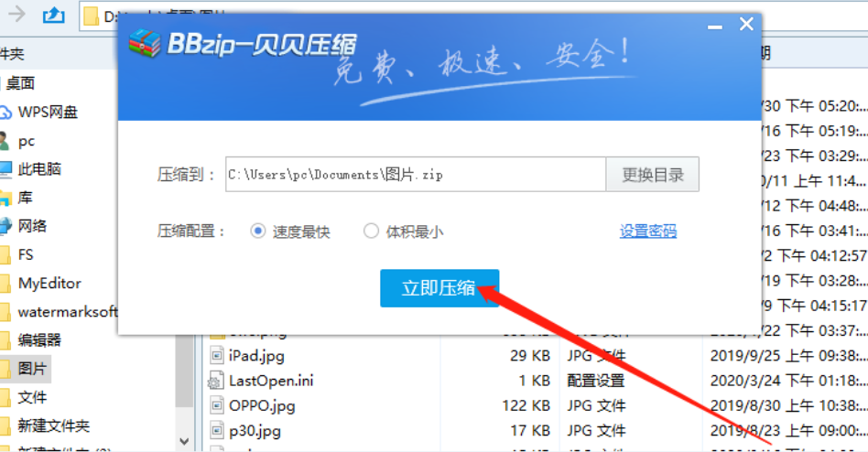Click the OPPO.jpg image file icon
This screenshot has height=452, width=868.
216,405
